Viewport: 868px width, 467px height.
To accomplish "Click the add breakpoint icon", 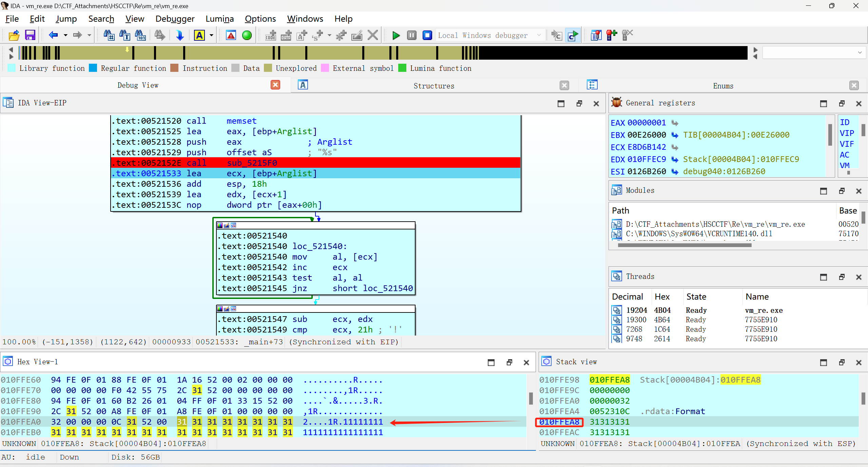I will 612,35.
